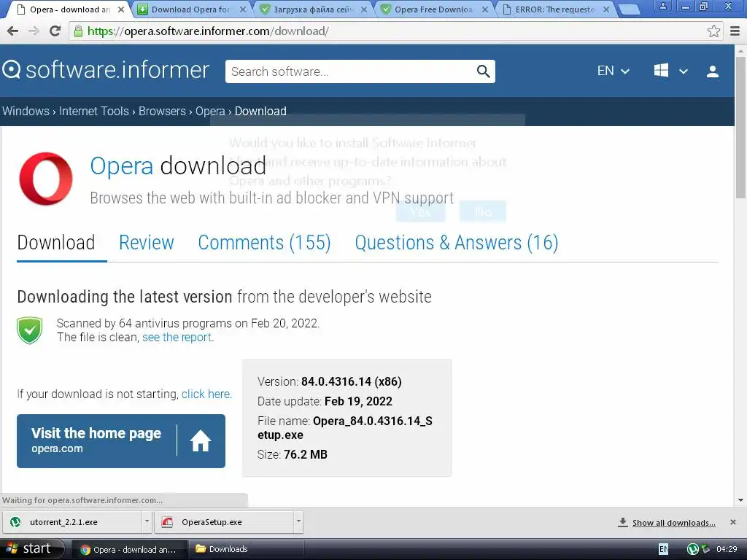The width and height of the screenshot is (747, 560).
Task: Open the Chrome hamburger menu
Action: [735, 31]
